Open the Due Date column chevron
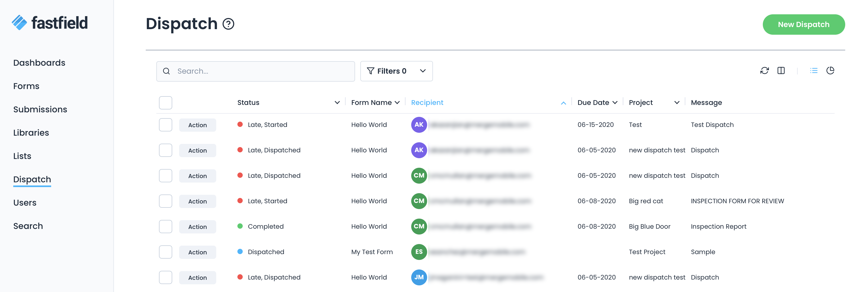Viewport: 868px width, 292px height. (615, 103)
